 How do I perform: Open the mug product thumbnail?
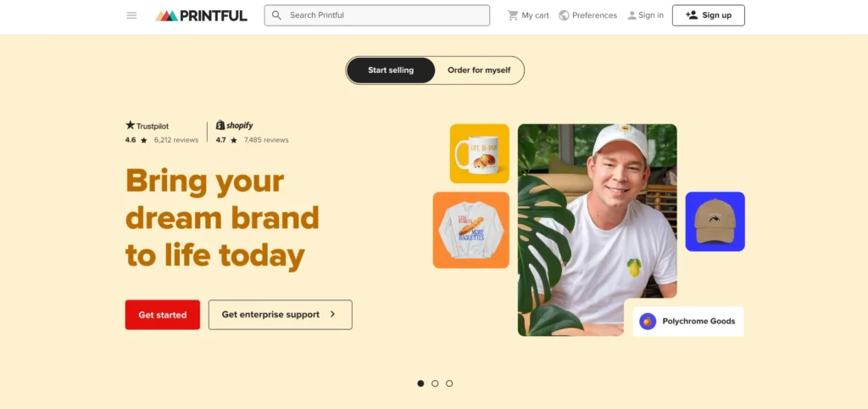coord(480,154)
